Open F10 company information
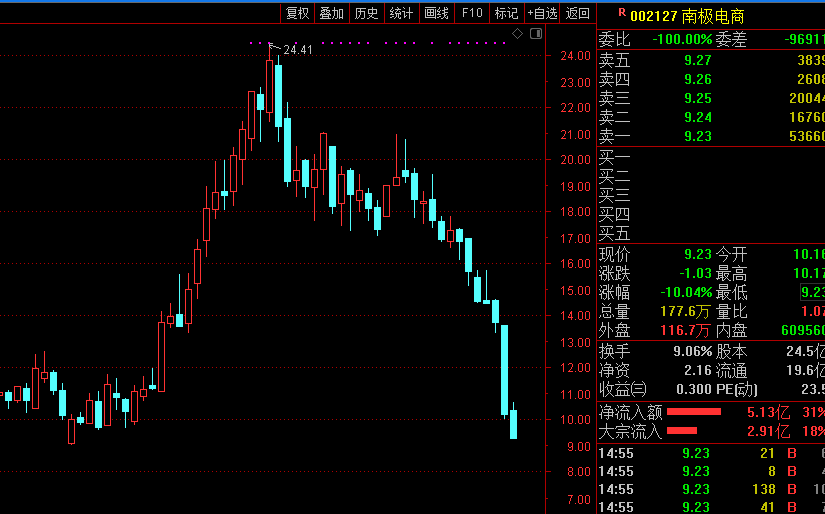This screenshot has width=825, height=514. point(472,13)
